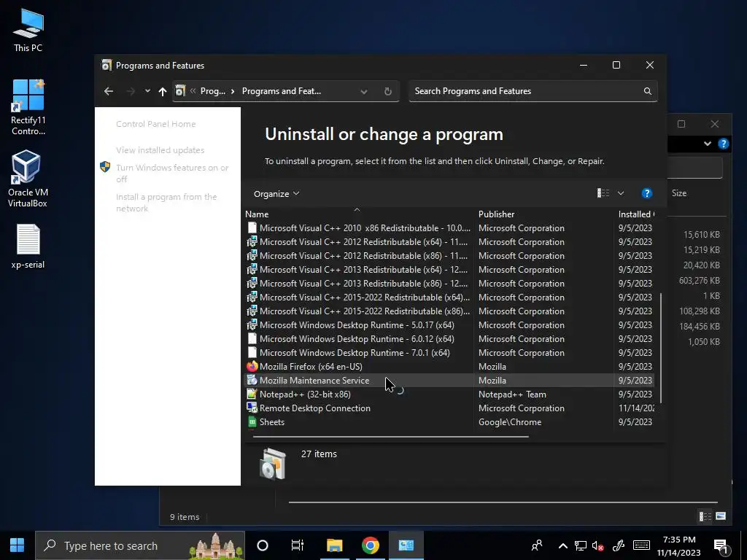Refresh the Programs and Features list
This screenshot has width=747, height=560.
[x=388, y=91]
